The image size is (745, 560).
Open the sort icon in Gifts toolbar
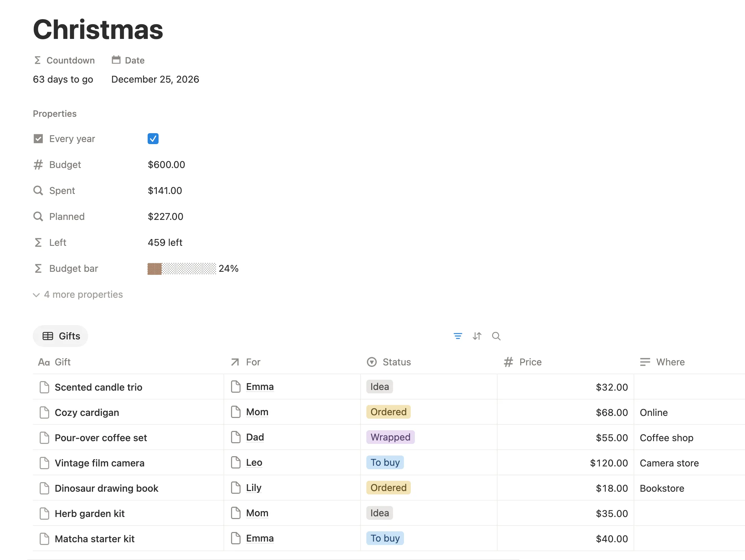pos(477,336)
